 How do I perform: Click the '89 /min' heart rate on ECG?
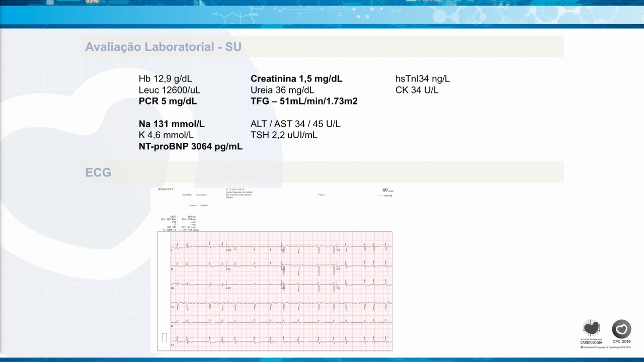(x=387, y=191)
